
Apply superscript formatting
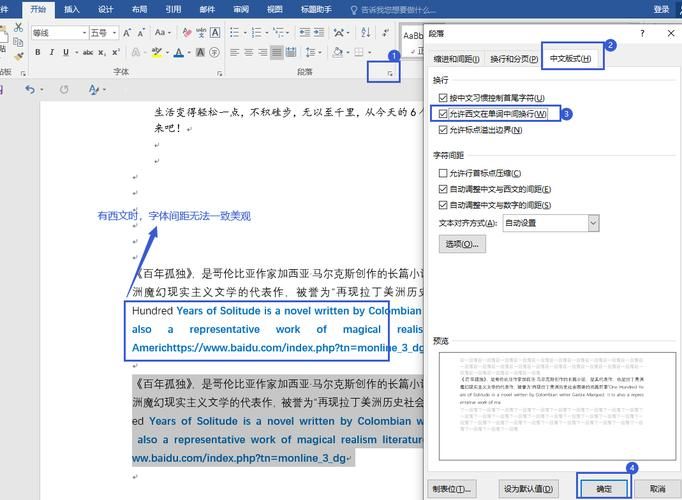coord(116,52)
